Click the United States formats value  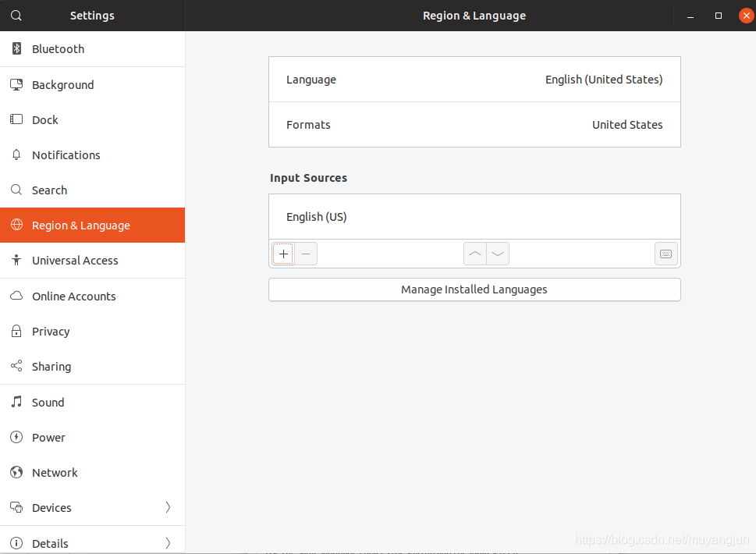click(627, 124)
